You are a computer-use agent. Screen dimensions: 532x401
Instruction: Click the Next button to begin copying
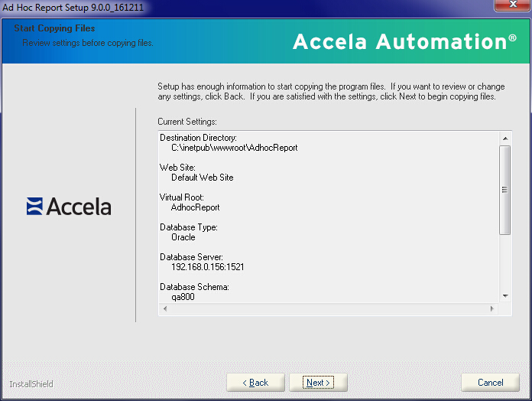click(318, 383)
